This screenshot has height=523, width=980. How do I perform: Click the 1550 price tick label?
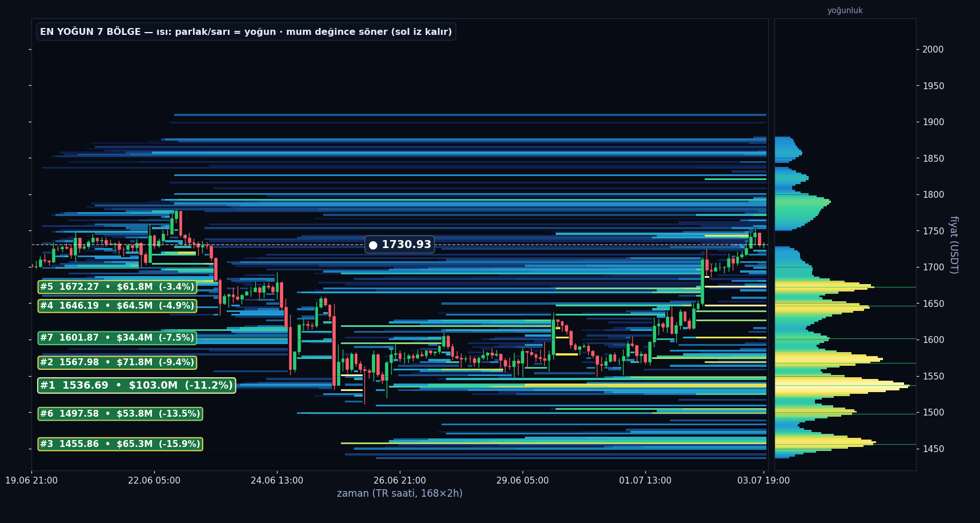[x=933, y=377]
